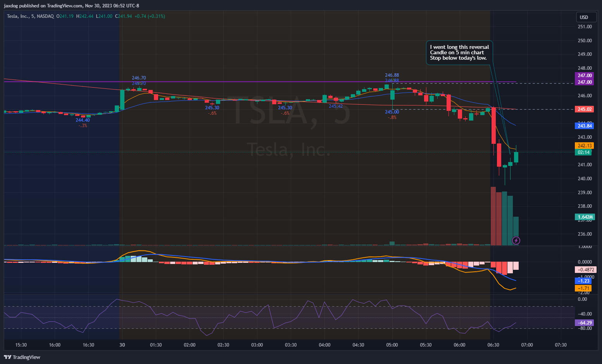
Task: Click the 244.40 low marker label
Action: 83,120
